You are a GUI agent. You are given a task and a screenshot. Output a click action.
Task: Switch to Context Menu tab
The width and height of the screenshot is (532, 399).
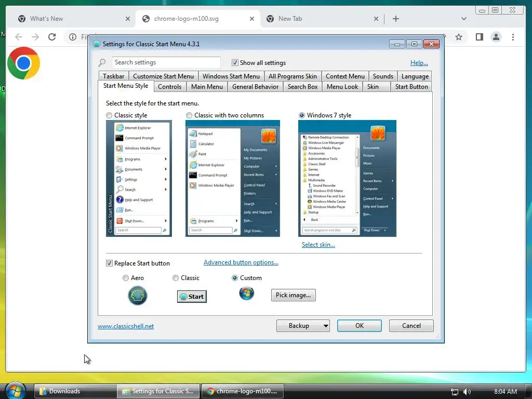coord(345,76)
